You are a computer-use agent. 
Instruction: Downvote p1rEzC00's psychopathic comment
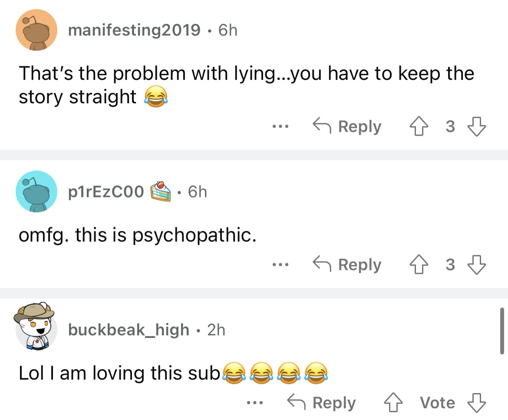point(476,265)
